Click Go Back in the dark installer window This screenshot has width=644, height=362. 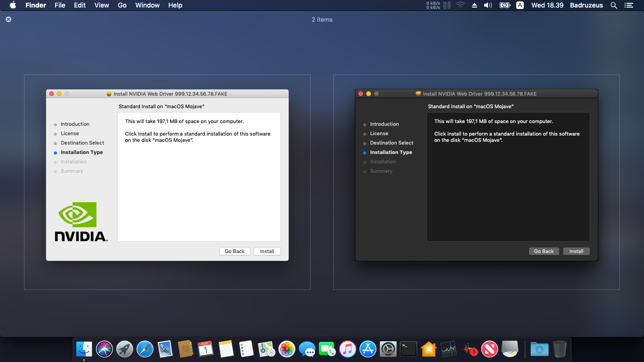[x=544, y=251]
